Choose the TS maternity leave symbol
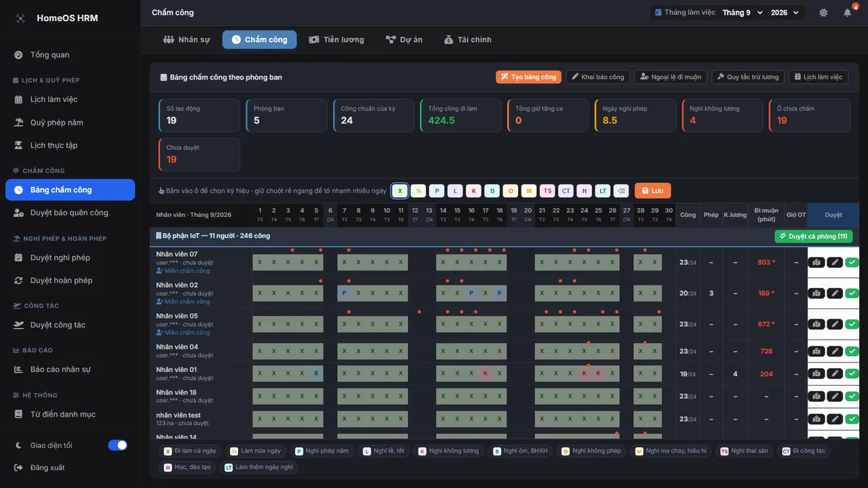 (547, 191)
